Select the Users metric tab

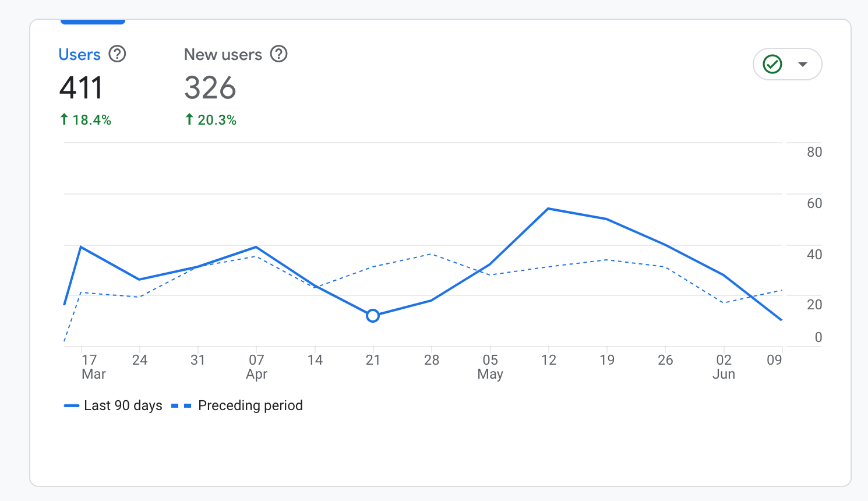pos(80,55)
